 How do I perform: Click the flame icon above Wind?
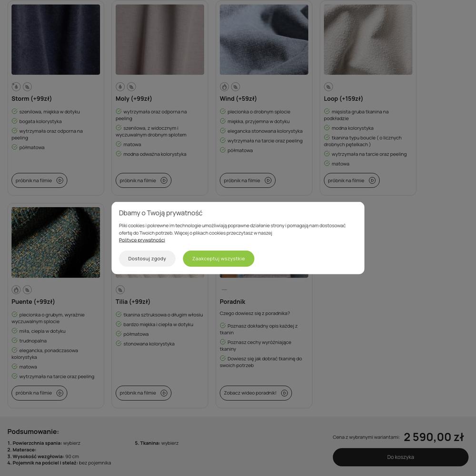(224, 87)
